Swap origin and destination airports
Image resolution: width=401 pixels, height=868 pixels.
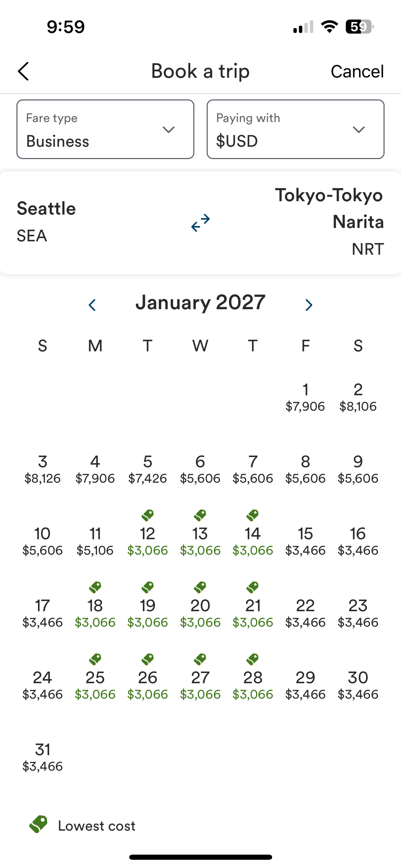(200, 223)
